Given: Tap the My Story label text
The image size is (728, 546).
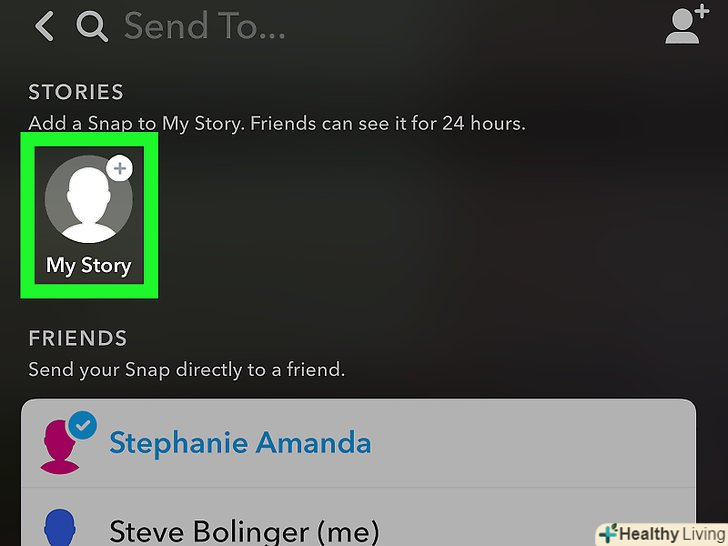Looking at the screenshot, I should click(x=89, y=266).
